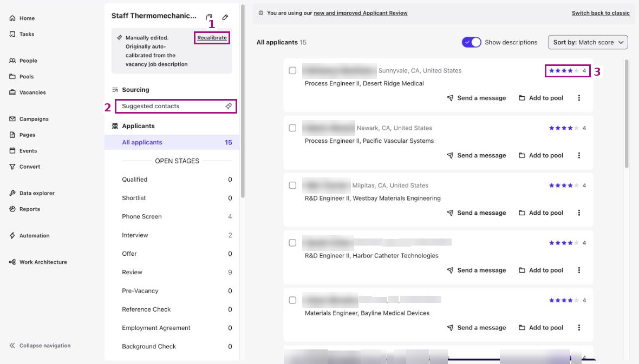Open the Pools section
The height and width of the screenshot is (364, 639).
(x=22, y=77)
